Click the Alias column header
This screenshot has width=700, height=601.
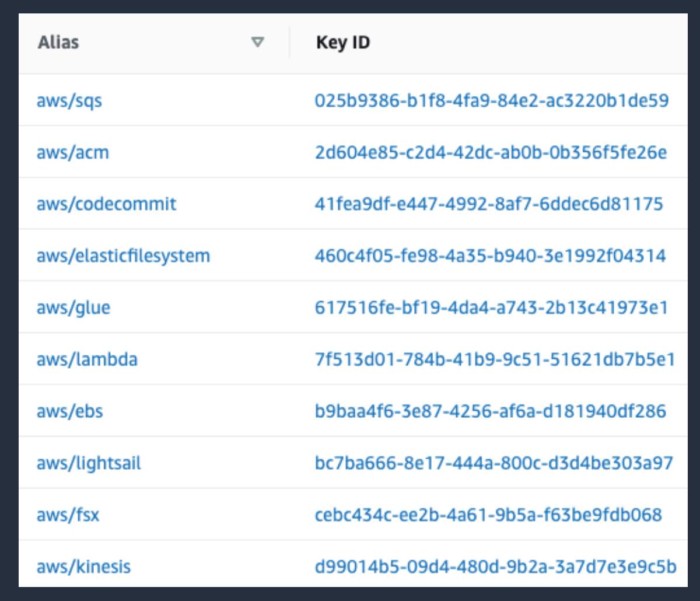click(x=58, y=42)
